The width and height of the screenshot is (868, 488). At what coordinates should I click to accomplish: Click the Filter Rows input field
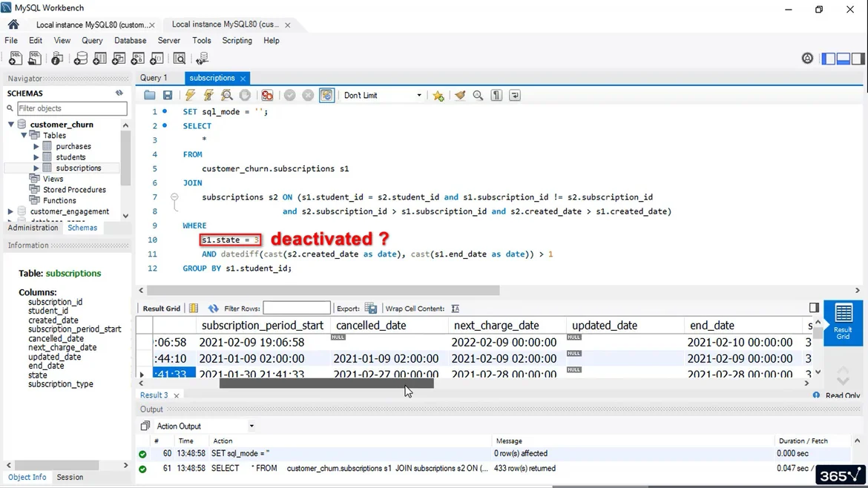[296, 309]
